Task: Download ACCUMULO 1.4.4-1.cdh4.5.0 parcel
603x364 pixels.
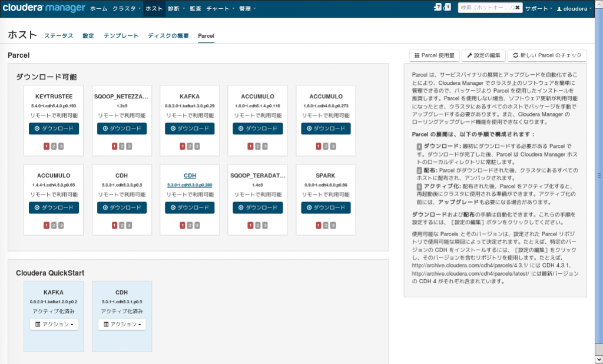Action: click(x=54, y=208)
